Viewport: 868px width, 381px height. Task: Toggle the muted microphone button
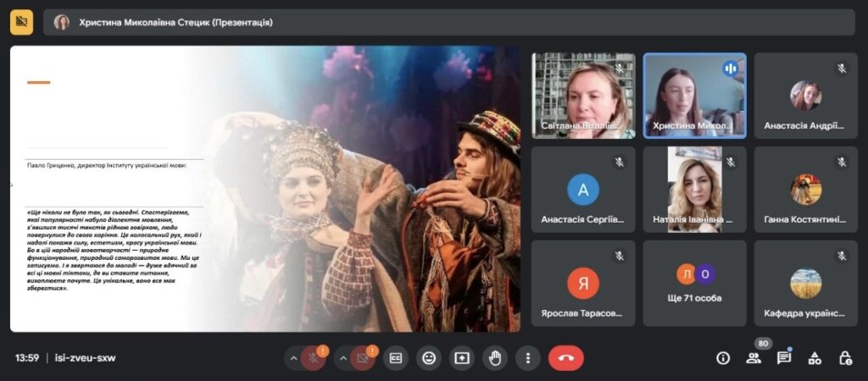point(314,358)
